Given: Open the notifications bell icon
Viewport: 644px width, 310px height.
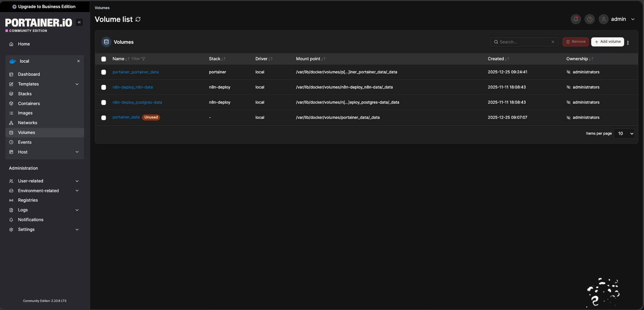Looking at the screenshot, I should coord(576,19).
